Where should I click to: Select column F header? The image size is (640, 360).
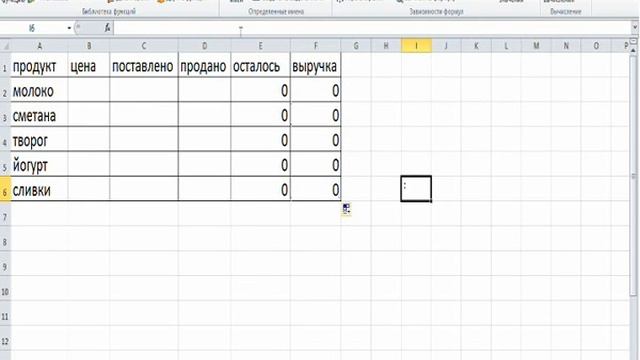(316, 46)
